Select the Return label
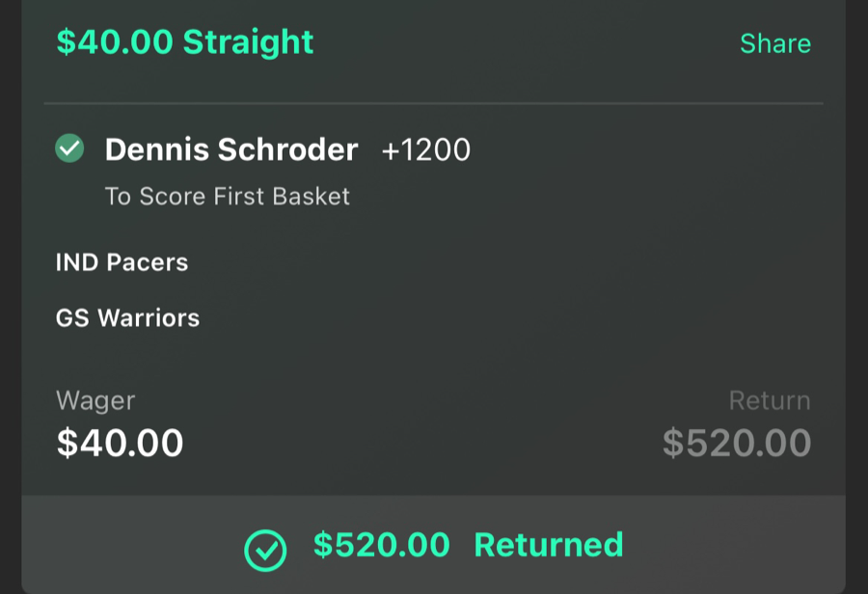 click(769, 399)
